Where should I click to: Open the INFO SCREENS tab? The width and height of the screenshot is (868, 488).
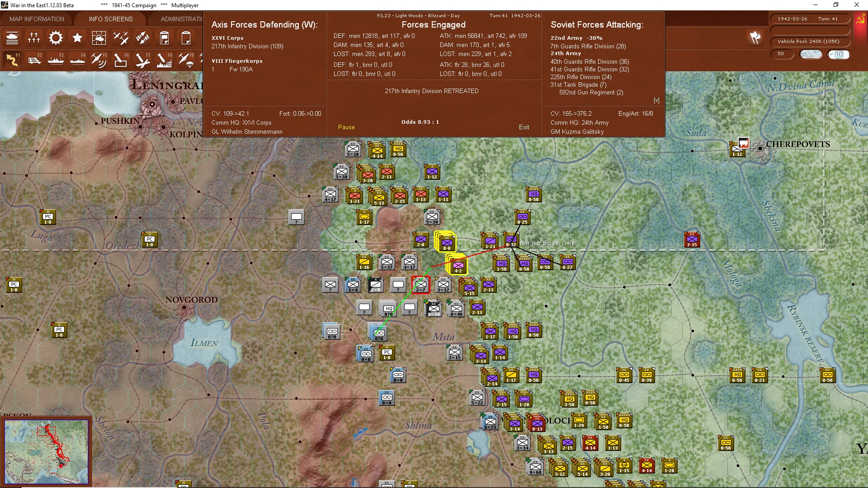tap(111, 19)
